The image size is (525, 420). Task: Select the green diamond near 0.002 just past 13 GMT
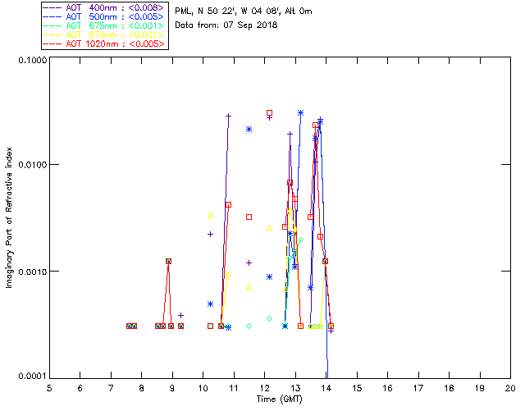301,240
